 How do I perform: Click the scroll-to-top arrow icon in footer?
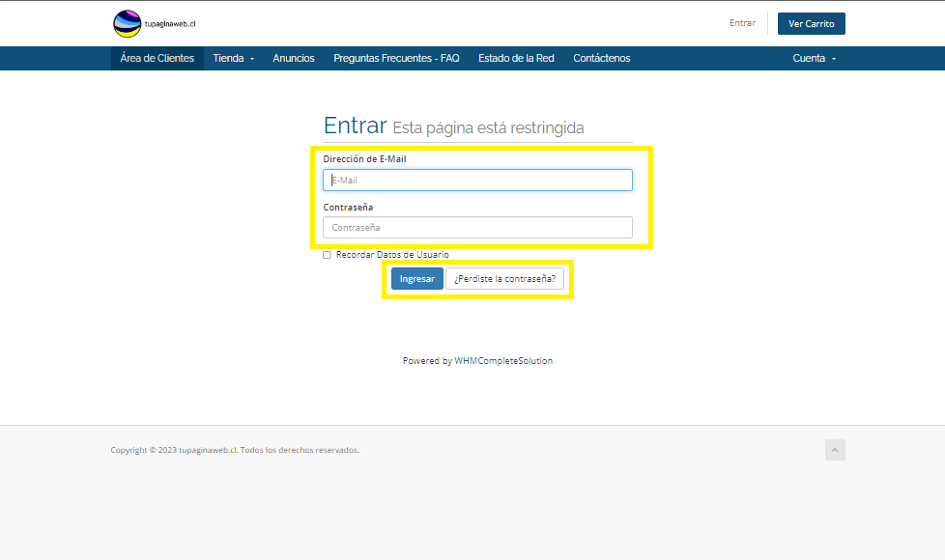tap(835, 450)
